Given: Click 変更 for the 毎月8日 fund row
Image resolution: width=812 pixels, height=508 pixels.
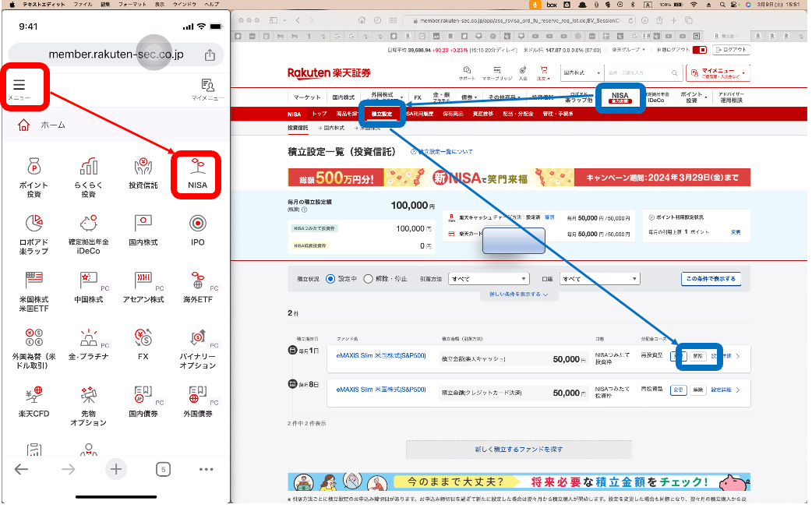Looking at the screenshot, I should (678, 390).
